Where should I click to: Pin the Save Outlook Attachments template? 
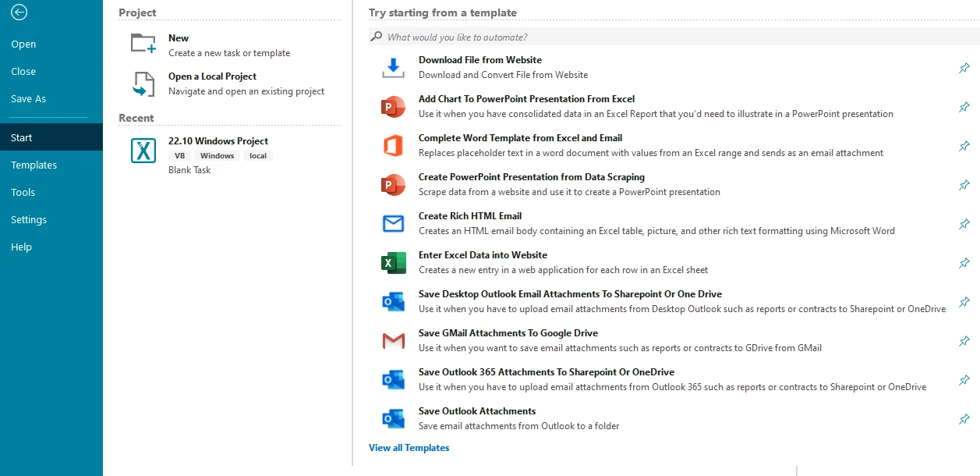964,419
